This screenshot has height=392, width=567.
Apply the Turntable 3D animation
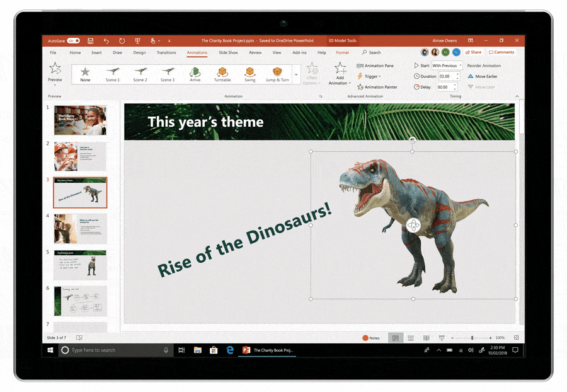click(x=222, y=74)
